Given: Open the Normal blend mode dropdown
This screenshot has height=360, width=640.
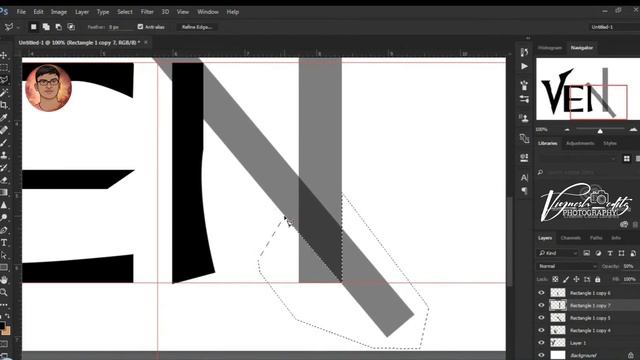Looking at the screenshot, I should point(567,266).
